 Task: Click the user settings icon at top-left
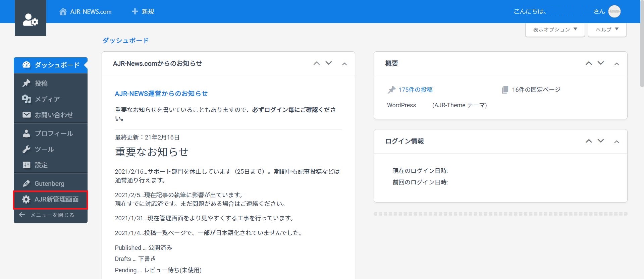pos(30,19)
